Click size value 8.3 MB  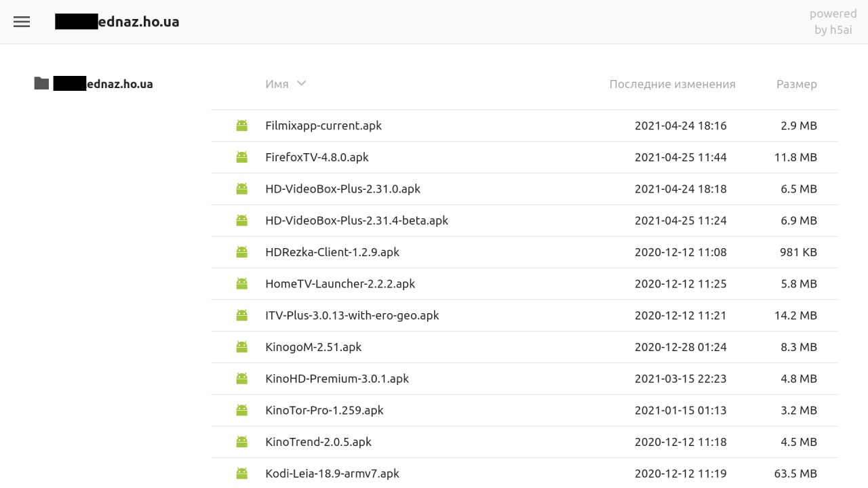click(x=799, y=347)
